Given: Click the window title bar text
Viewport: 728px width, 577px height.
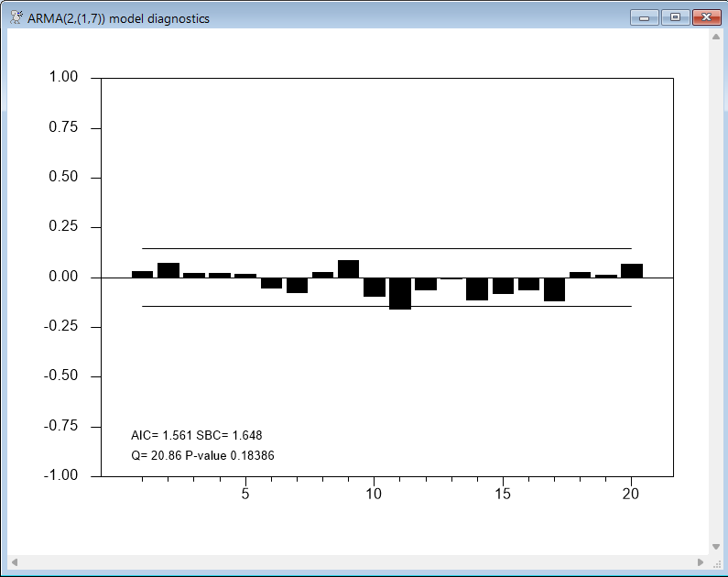Looking at the screenshot, I should click(118, 18).
